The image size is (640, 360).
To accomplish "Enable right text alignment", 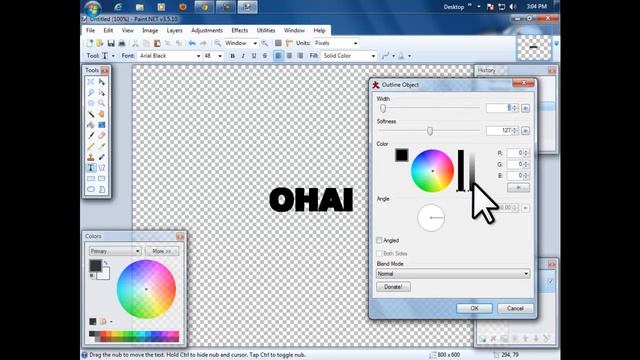I will [x=300, y=56].
